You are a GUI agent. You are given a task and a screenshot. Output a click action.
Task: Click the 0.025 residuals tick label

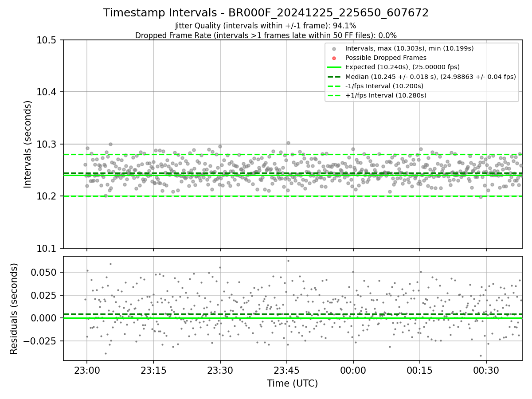pyautogui.click(x=44, y=295)
